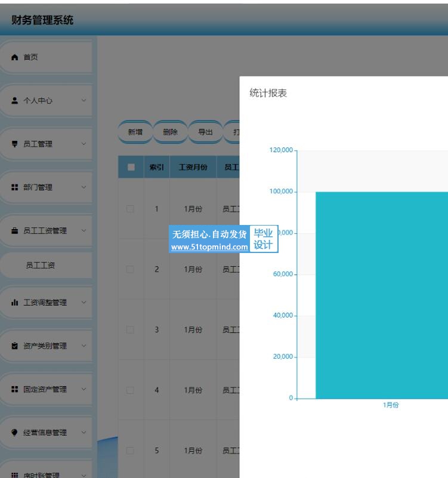Check the checkbox for row 4

tap(130, 390)
